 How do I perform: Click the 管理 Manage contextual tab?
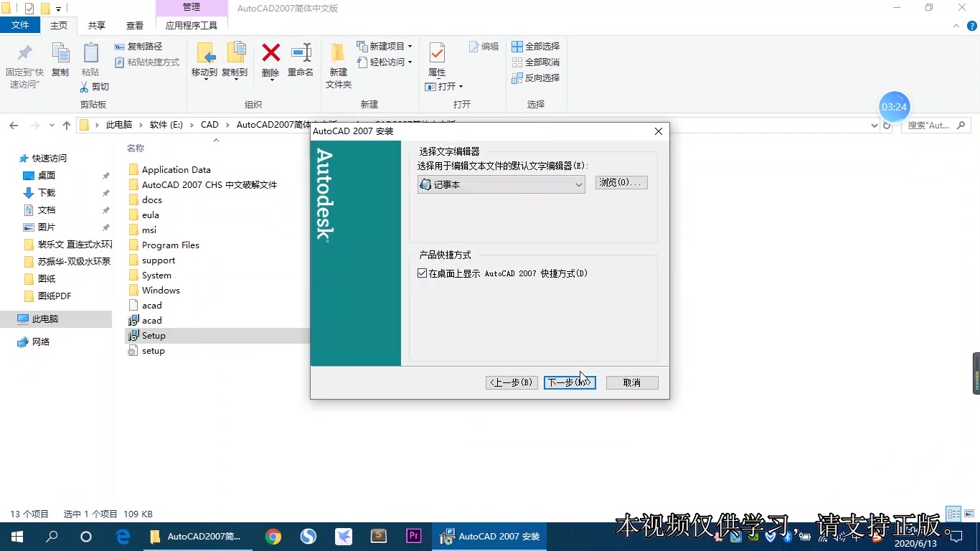(x=192, y=8)
